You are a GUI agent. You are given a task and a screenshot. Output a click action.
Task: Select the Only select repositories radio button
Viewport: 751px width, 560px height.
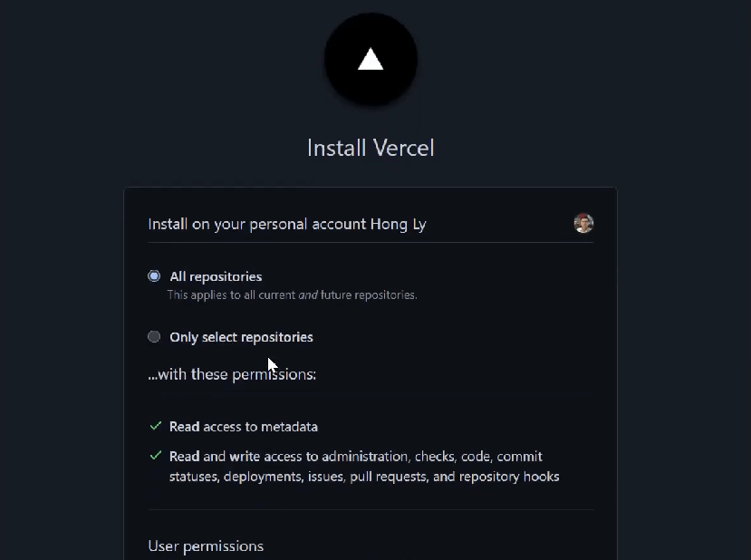[154, 337]
